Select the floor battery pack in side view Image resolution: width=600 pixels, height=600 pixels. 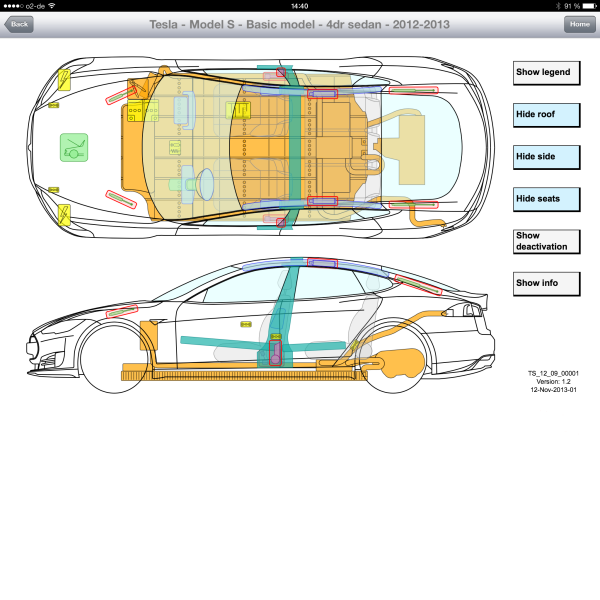250,376
